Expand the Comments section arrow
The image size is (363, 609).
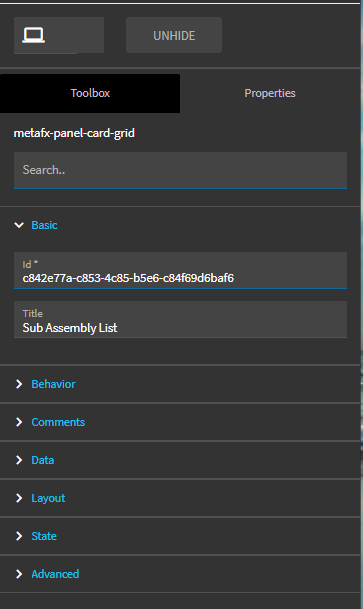[x=19, y=422]
